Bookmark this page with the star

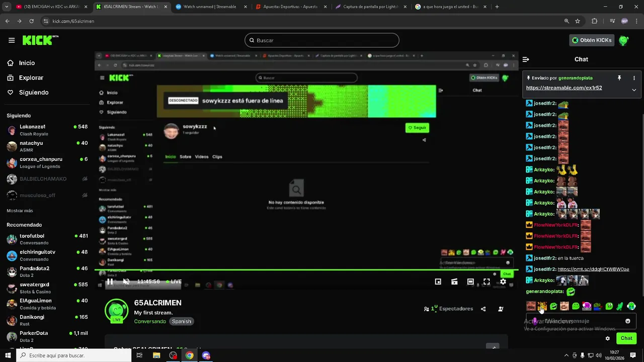pyautogui.click(x=578, y=21)
